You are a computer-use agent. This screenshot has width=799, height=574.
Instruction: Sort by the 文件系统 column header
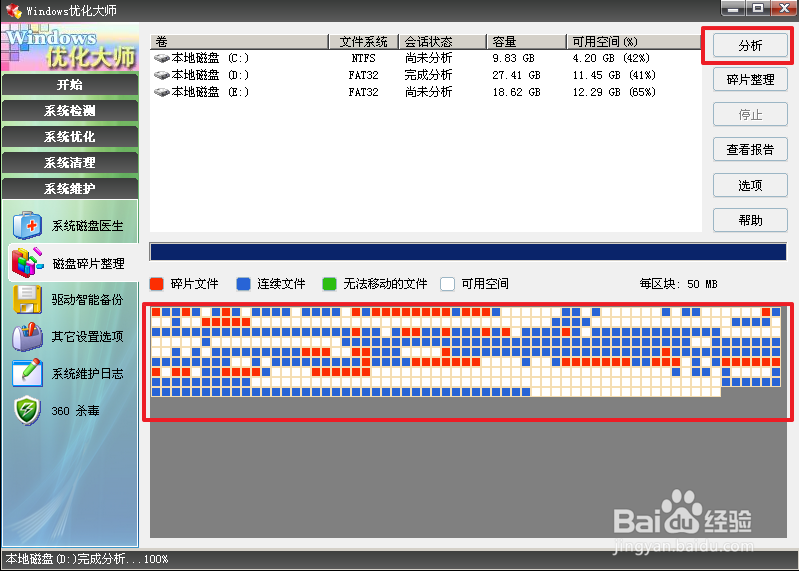363,41
